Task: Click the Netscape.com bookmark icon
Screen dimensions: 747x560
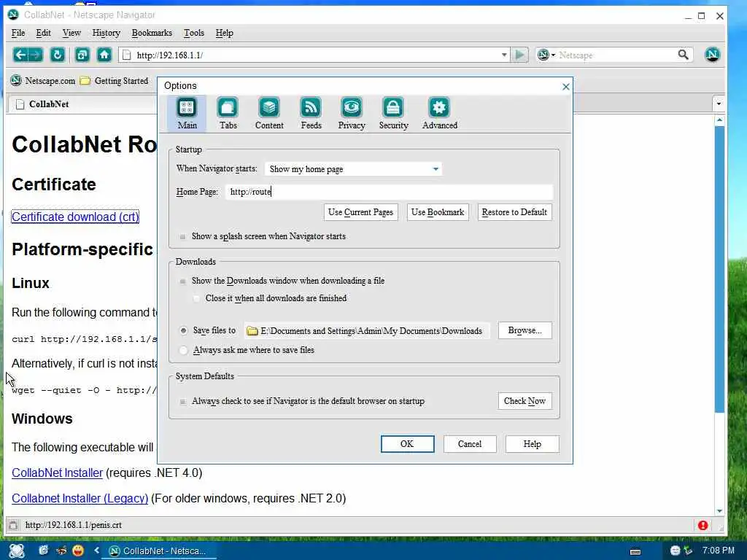Action: [x=16, y=80]
